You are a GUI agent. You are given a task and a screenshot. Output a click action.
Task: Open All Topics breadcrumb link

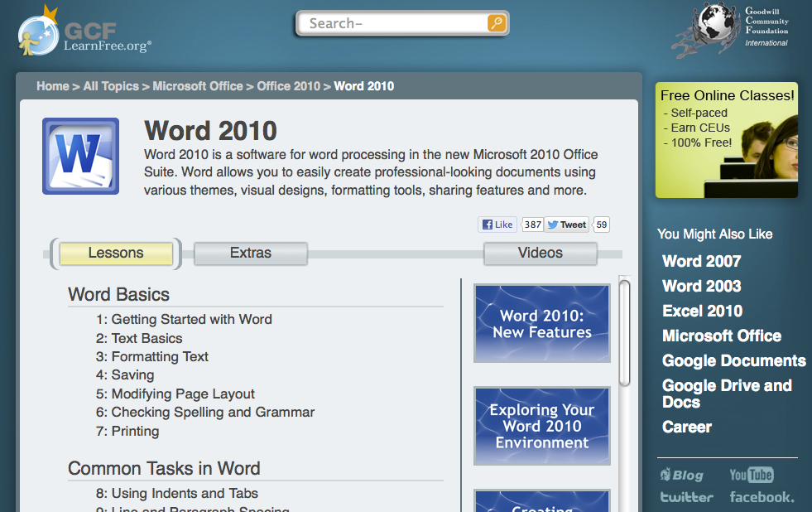[x=111, y=86]
